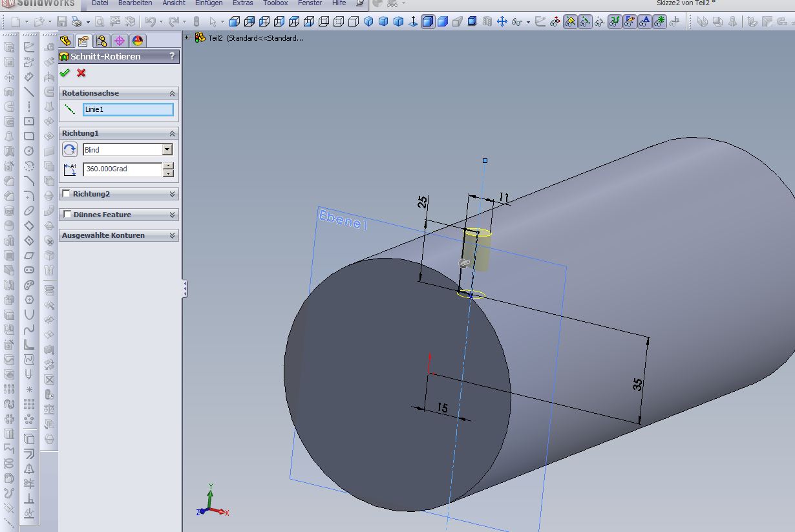Open the PropertyManager help question mark
Screen dimensions: 795x532
pyautogui.click(x=172, y=56)
